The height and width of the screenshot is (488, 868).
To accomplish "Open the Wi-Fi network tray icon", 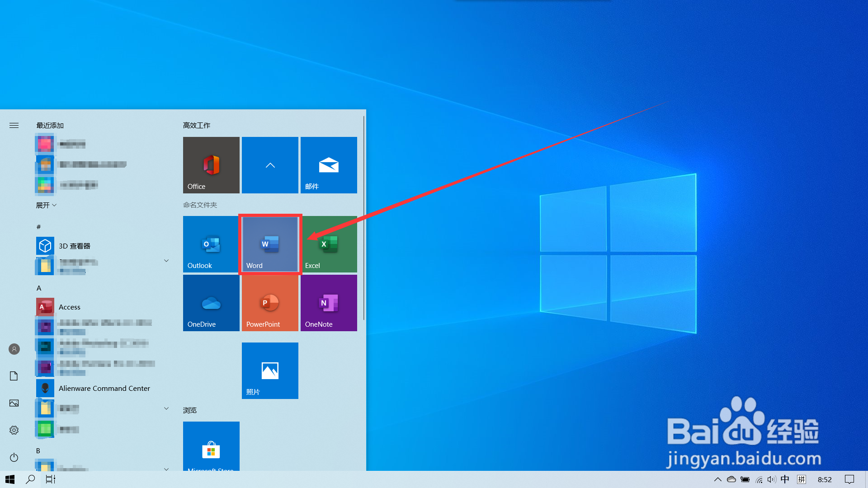I will 759,479.
